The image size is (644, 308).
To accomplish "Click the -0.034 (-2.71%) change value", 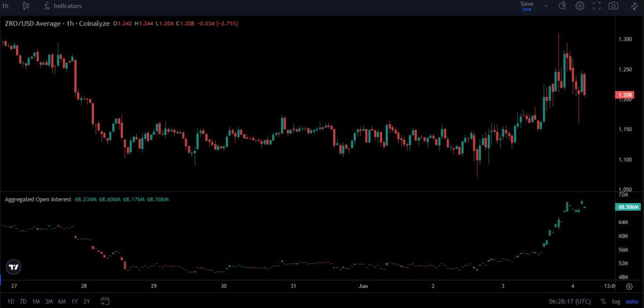I will click(217, 24).
